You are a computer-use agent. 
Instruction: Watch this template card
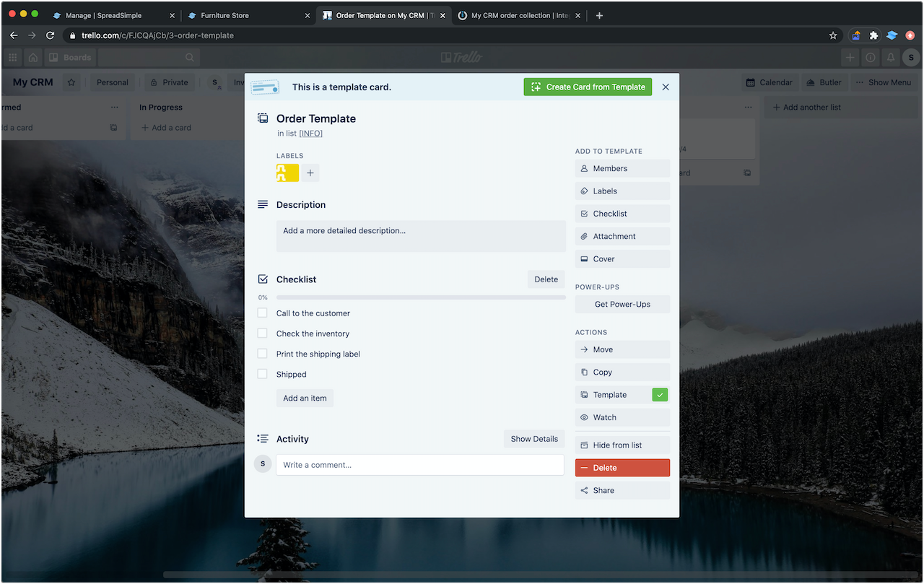pyautogui.click(x=622, y=417)
